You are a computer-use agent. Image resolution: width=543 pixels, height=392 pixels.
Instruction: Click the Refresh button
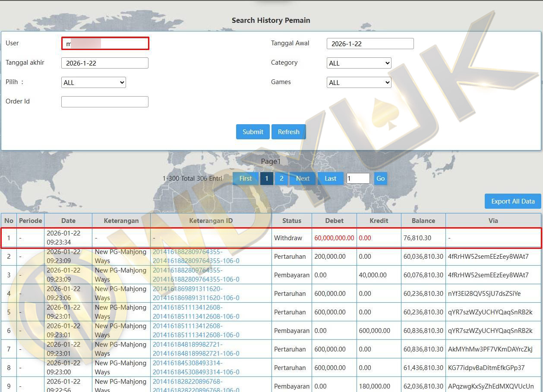coord(288,132)
